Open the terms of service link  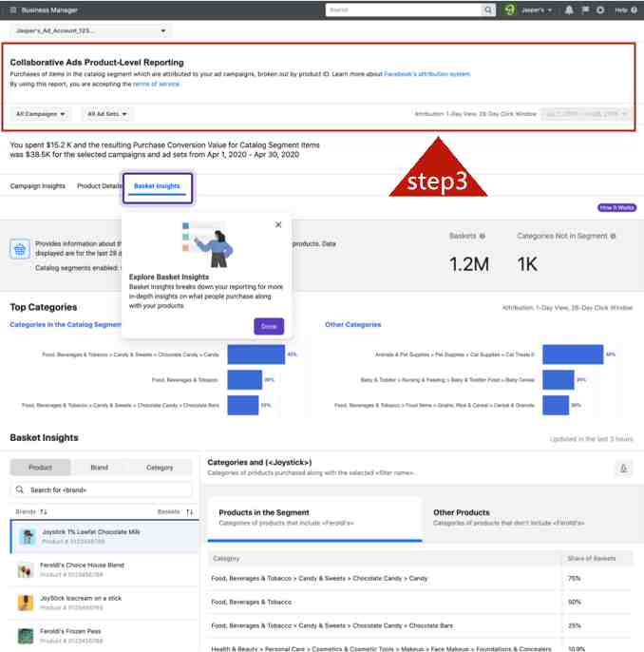(156, 84)
